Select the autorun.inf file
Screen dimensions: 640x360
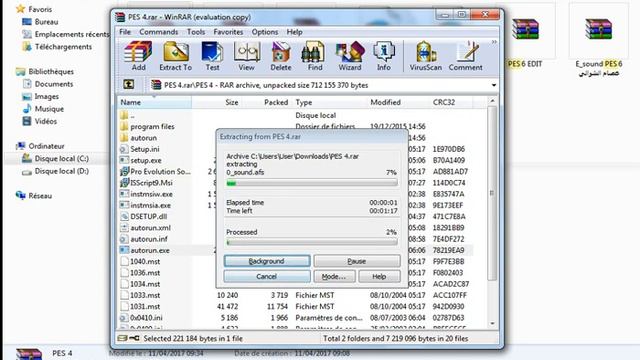coord(149,239)
